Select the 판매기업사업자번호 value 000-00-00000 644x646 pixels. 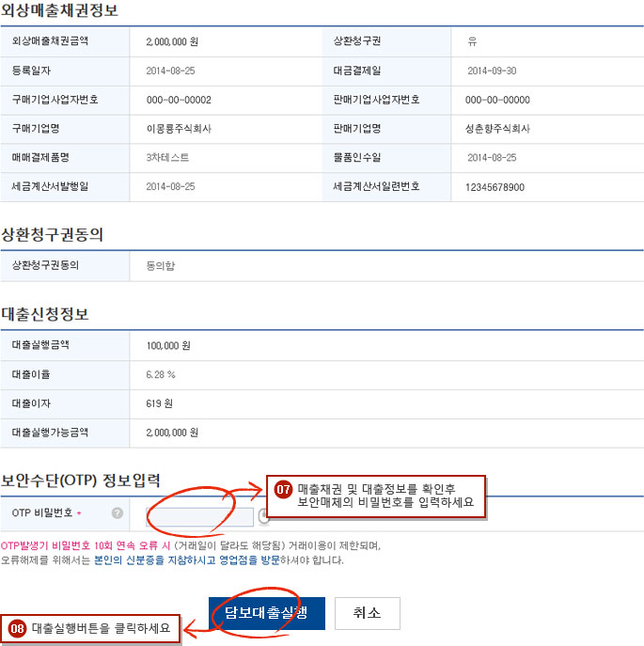tap(497, 100)
